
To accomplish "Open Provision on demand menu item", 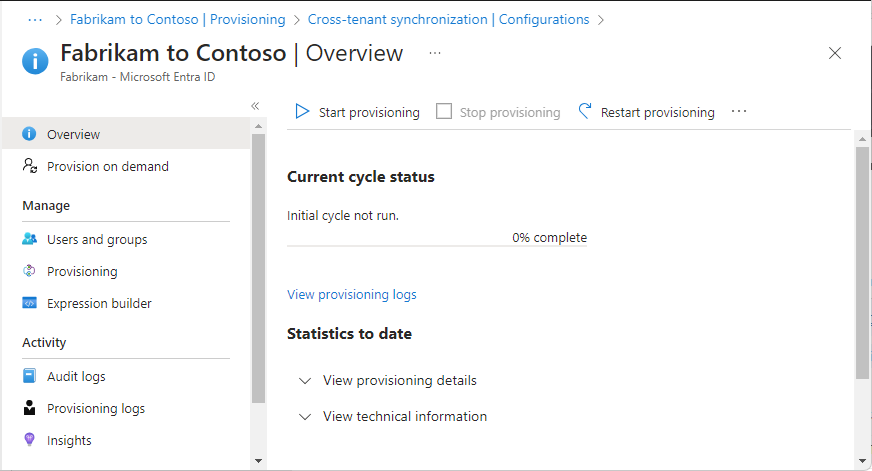I will click(x=126, y=166).
